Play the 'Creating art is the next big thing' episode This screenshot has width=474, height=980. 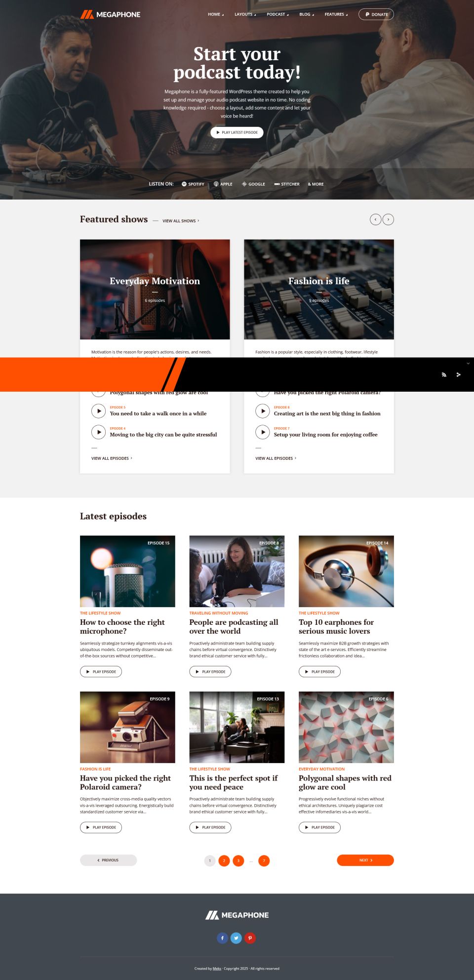coord(263,411)
